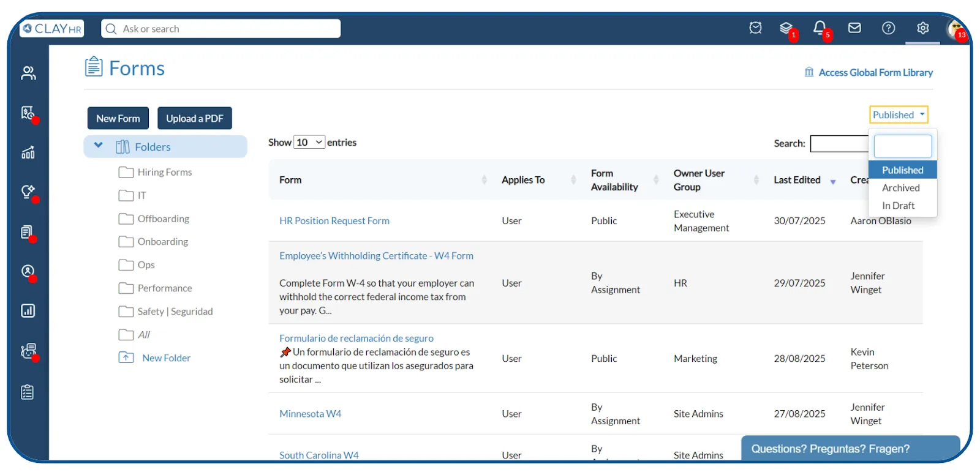The image size is (980, 472).
Task: Open Formulario de reclamación de seguro
Action: [x=356, y=338]
